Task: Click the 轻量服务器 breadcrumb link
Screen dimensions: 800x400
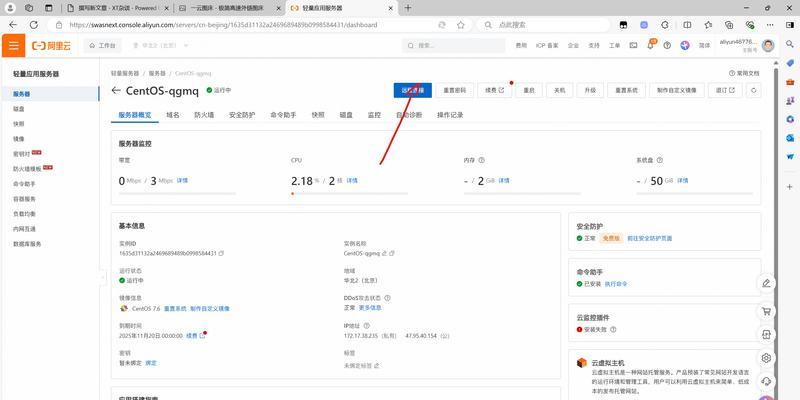Action: 125,73
